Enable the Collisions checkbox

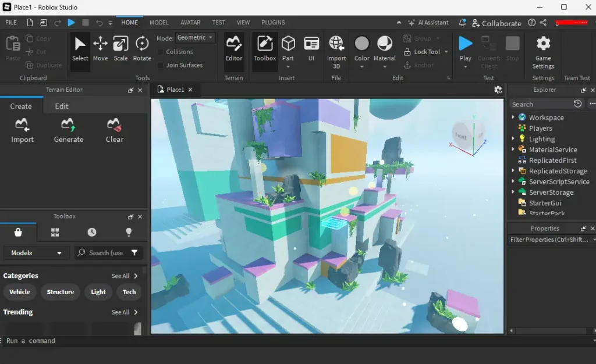[161, 52]
